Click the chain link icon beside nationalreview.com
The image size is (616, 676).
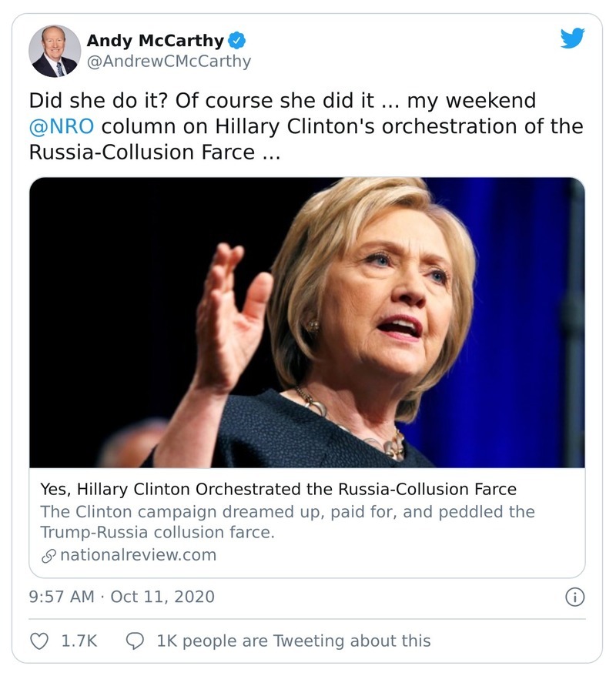pos(48,554)
